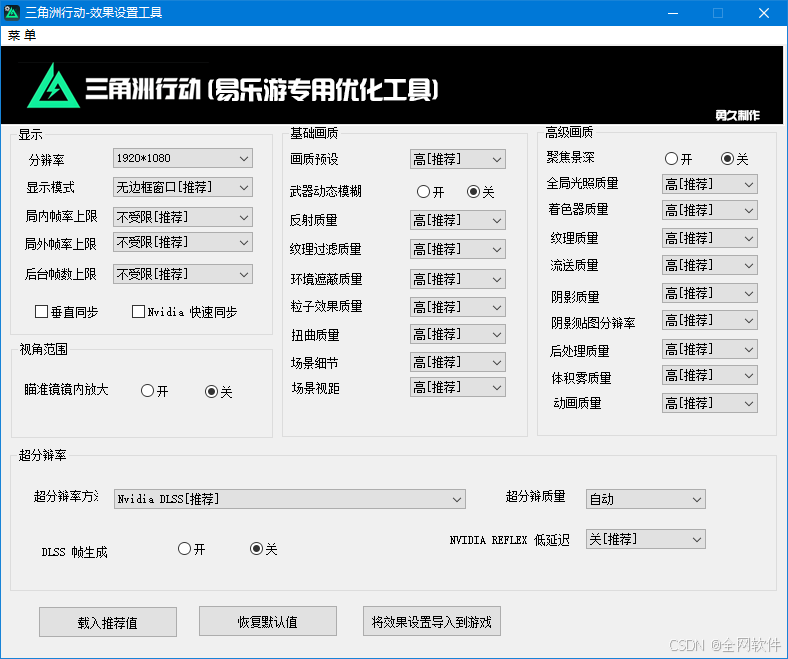788x659 pixels.
Task: Open the 阴影贴图分辨率 dropdown
Action: click(710, 321)
